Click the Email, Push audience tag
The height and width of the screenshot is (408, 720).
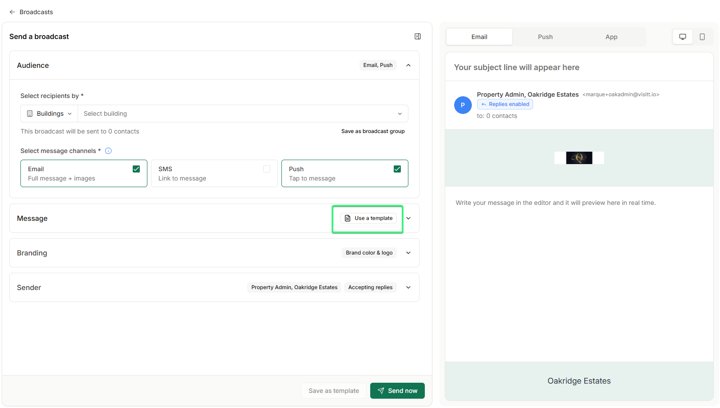point(378,65)
